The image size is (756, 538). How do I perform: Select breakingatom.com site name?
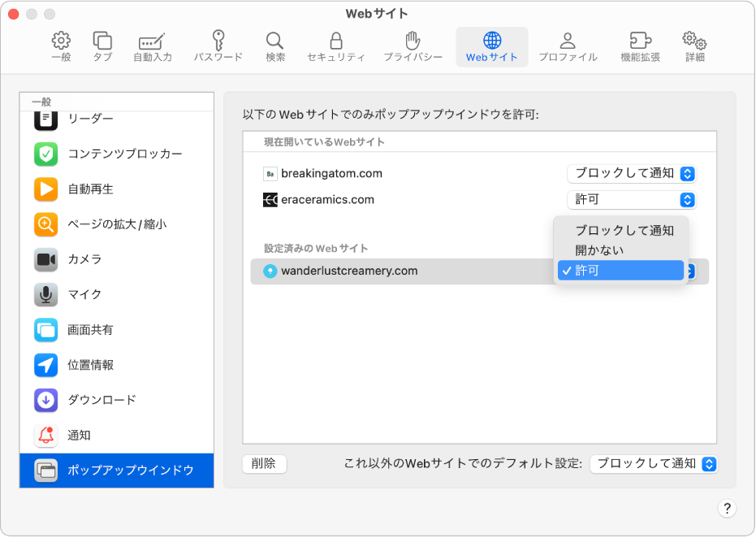click(331, 174)
